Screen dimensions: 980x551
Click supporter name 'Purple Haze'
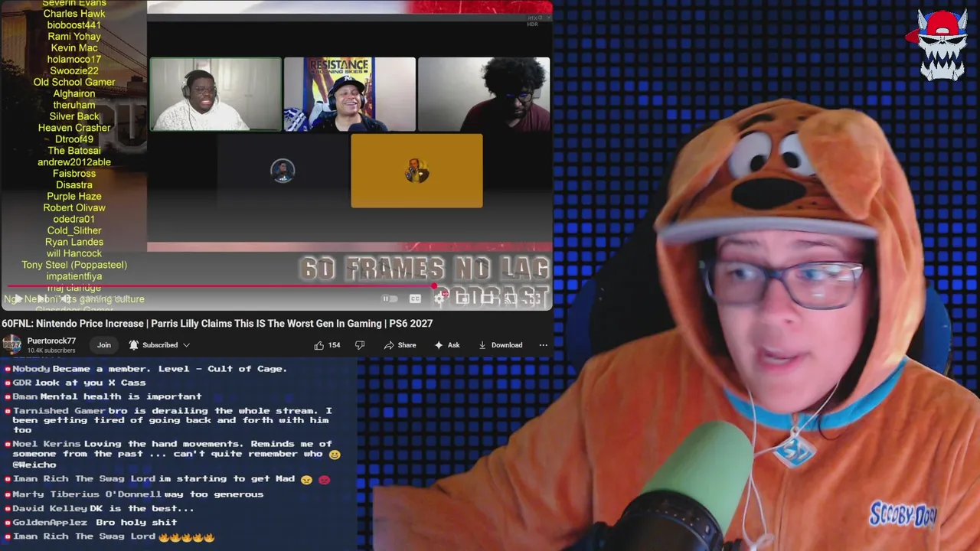click(74, 197)
